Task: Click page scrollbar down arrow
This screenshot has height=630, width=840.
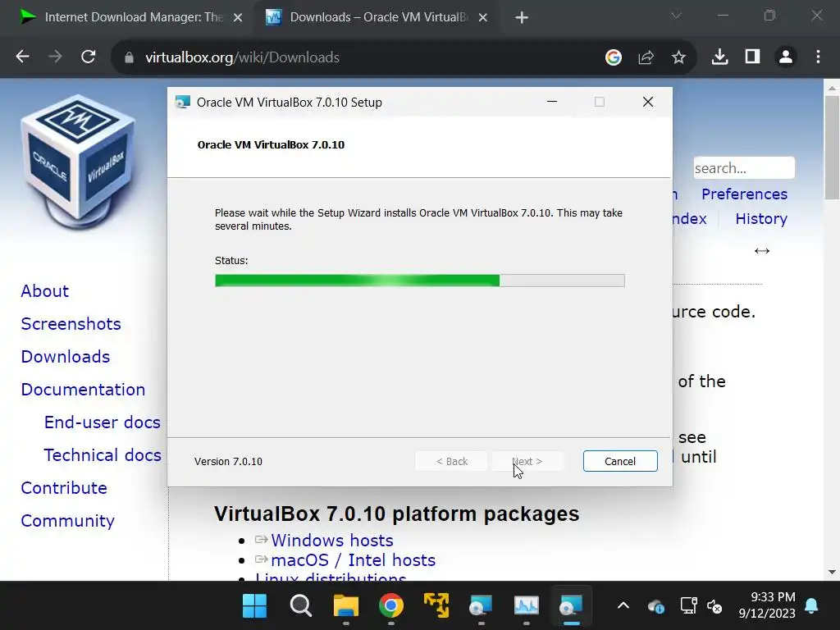Action: point(832,572)
